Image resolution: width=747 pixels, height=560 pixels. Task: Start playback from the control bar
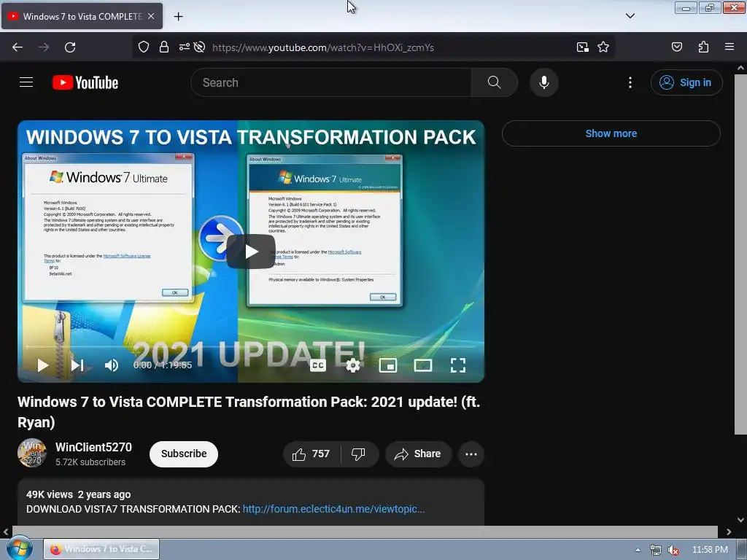[x=43, y=365]
